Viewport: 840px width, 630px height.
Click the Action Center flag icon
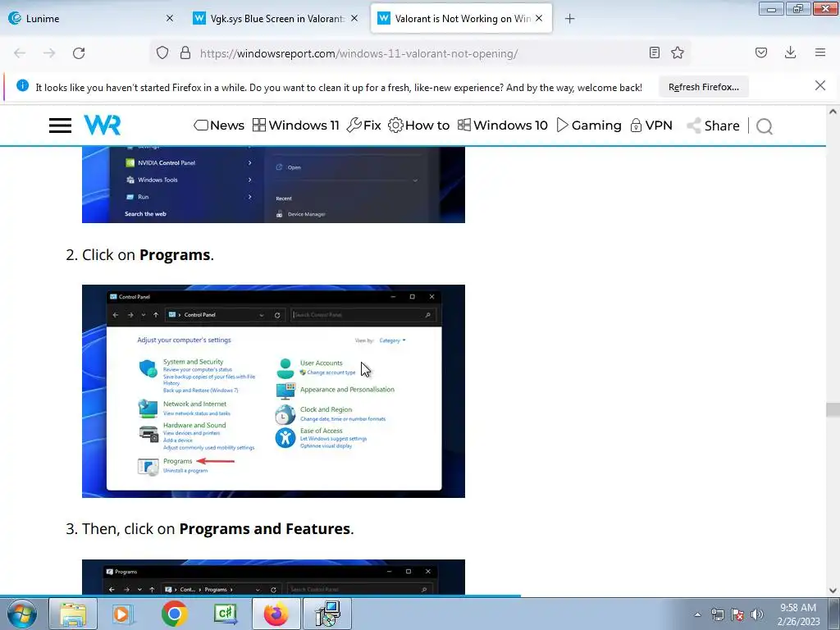737,614
